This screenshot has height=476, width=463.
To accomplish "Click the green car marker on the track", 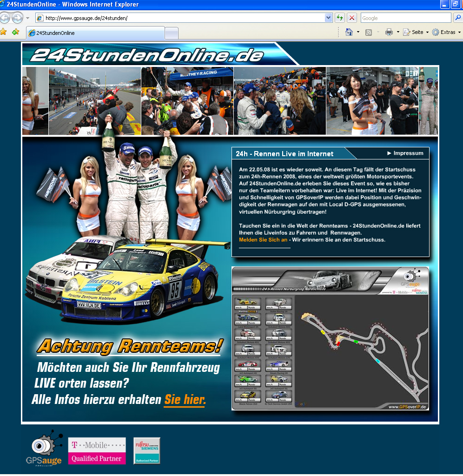I will pyautogui.click(x=356, y=342).
